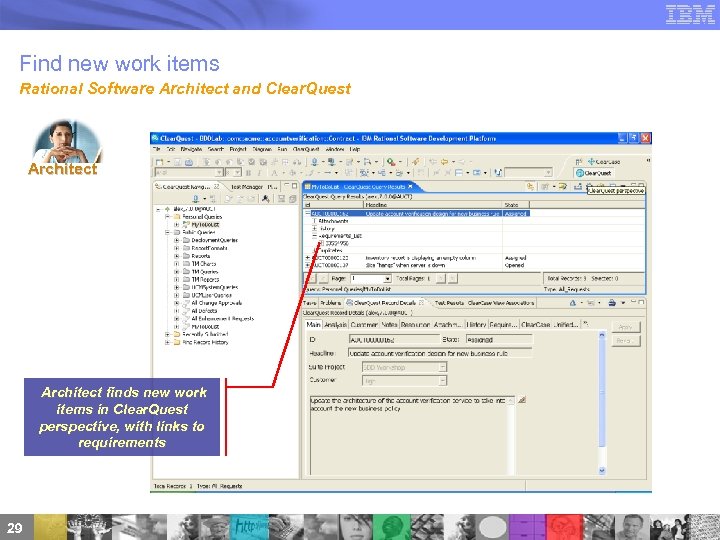Image resolution: width=720 pixels, height=540 pixels.
Task: Expand the DeploymentQueries folder
Action: coord(176,240)
